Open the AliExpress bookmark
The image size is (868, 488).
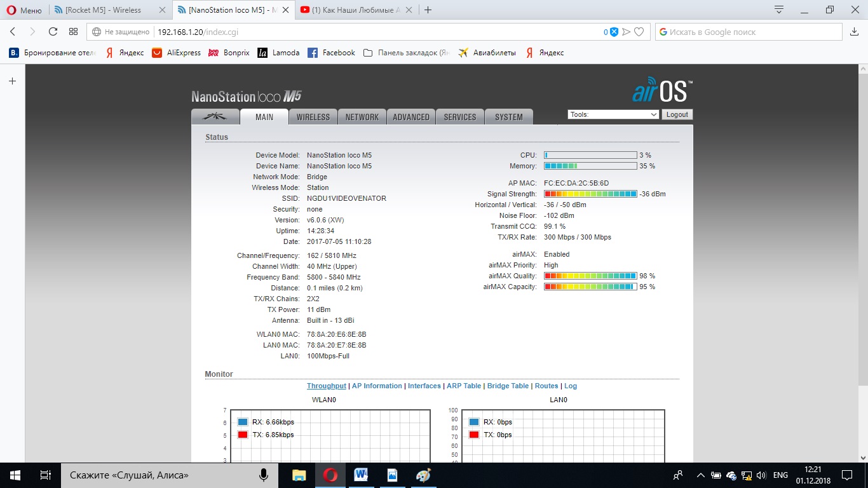[x=176, y=53]
